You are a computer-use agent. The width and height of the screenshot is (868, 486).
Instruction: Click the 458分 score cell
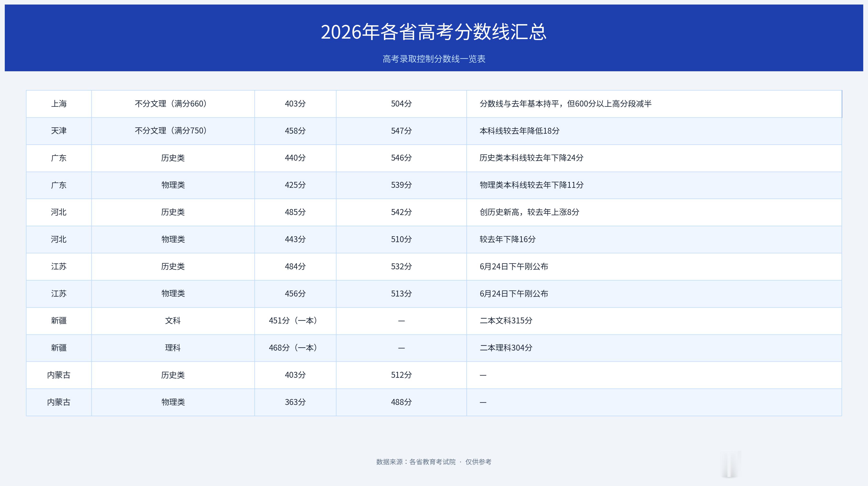click(x=295, y=131)
